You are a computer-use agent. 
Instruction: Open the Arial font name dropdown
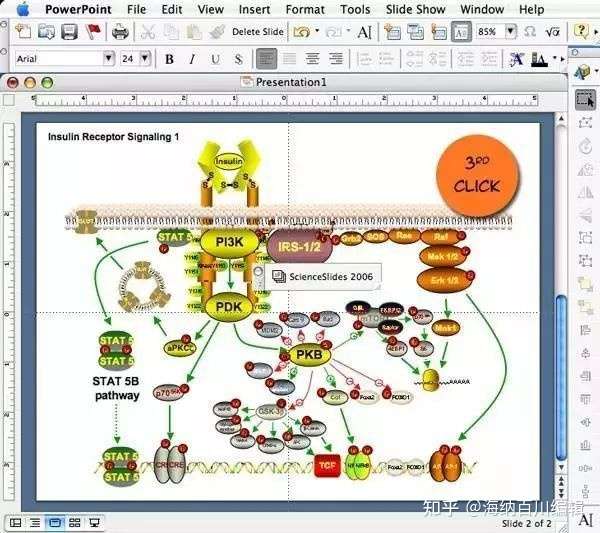tap(108, 59)
